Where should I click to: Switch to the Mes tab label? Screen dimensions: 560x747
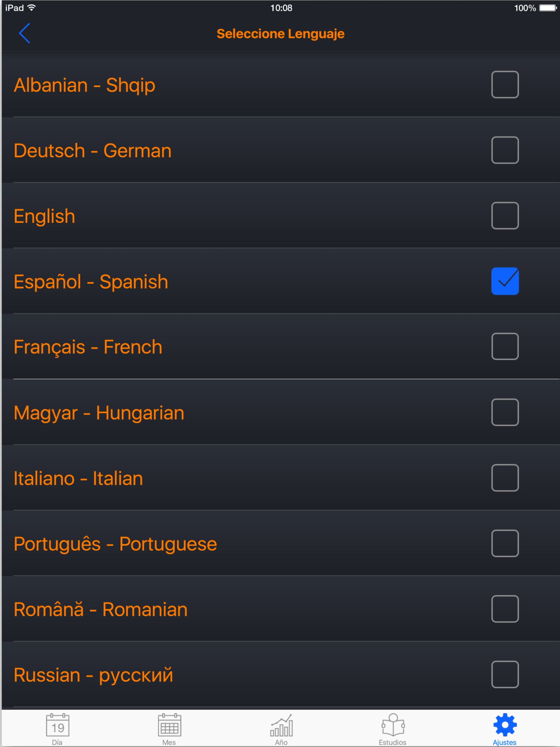[x=169, y=742]
